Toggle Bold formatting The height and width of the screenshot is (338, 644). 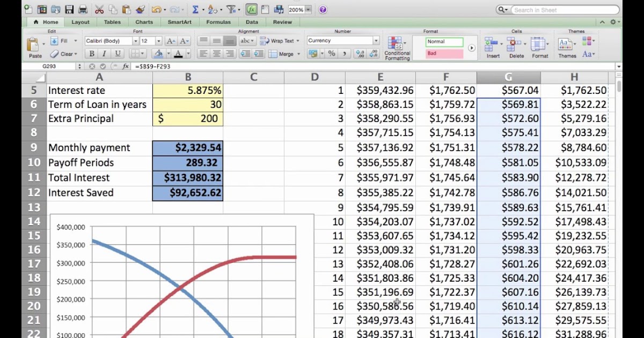tap(92, 54)
